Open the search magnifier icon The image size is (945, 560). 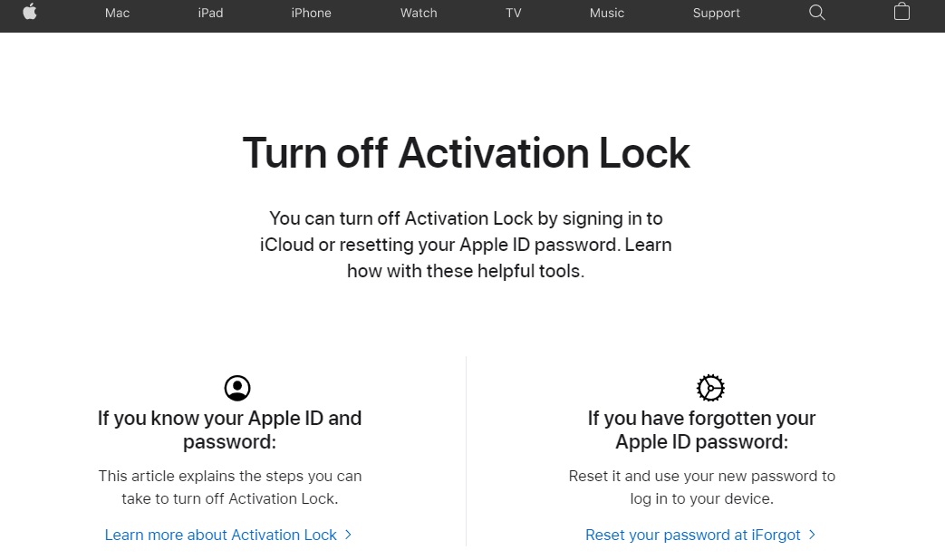click(x=816, y=13)
